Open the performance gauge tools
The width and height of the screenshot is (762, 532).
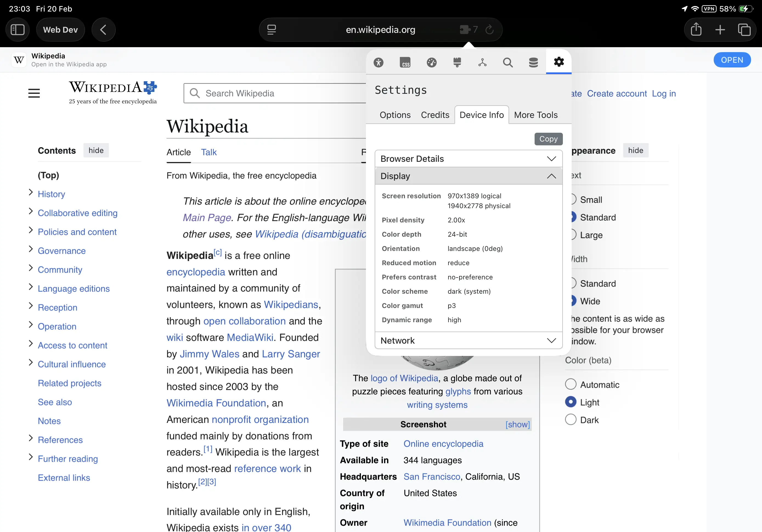tap(431, 63)
